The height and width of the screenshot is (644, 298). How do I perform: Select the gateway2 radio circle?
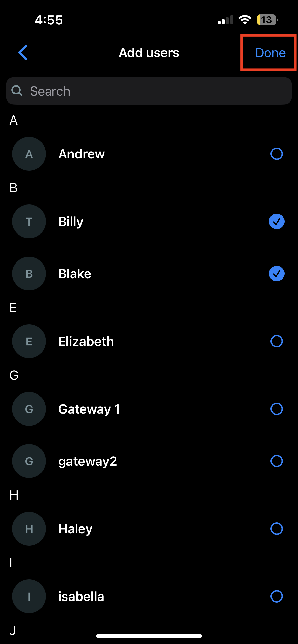276,461
